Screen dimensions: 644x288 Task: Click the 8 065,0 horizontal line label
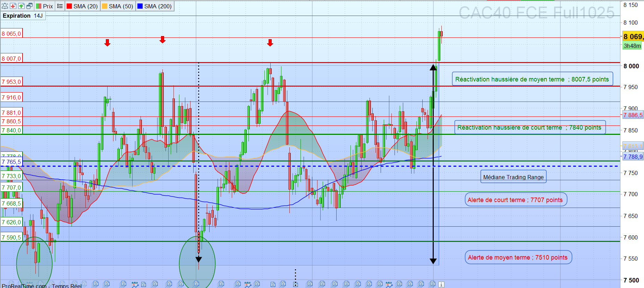pos(11,34)
